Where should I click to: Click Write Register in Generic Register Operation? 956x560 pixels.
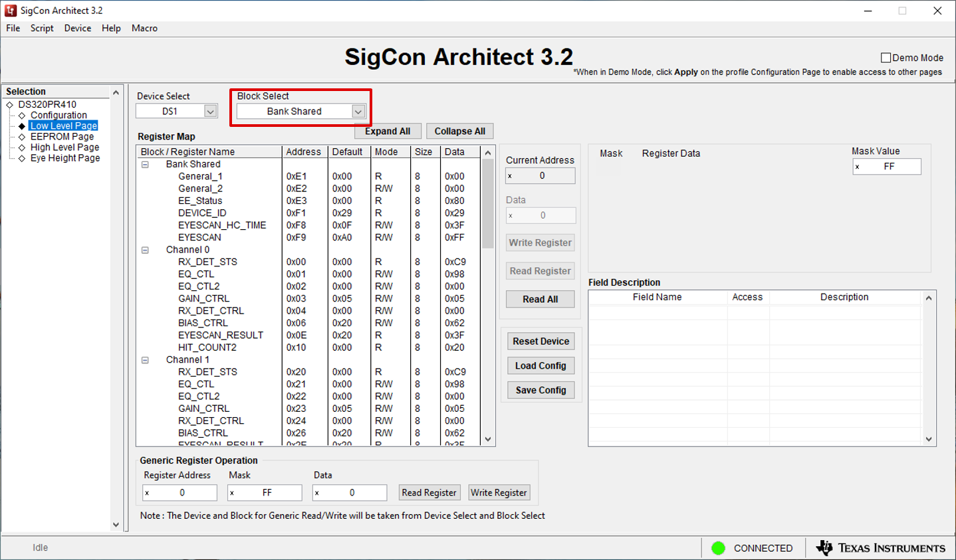[499, 492]
